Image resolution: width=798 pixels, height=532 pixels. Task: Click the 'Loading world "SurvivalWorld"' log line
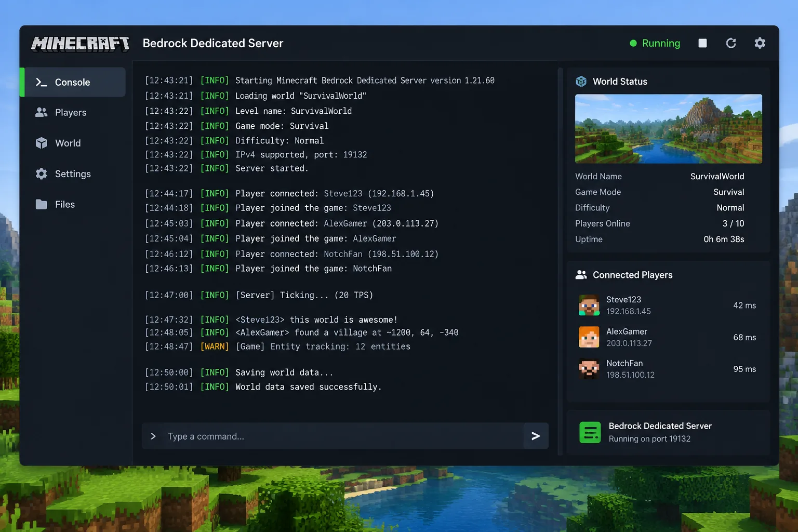[x=256, y=96]
